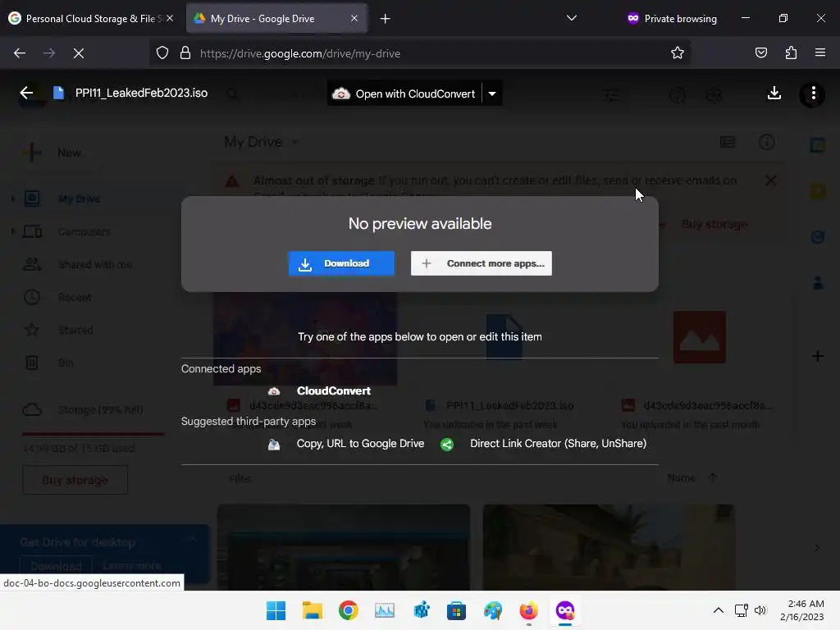Click Buy storage link in the banner
The image size is (840, 630).
pos(714,224)
